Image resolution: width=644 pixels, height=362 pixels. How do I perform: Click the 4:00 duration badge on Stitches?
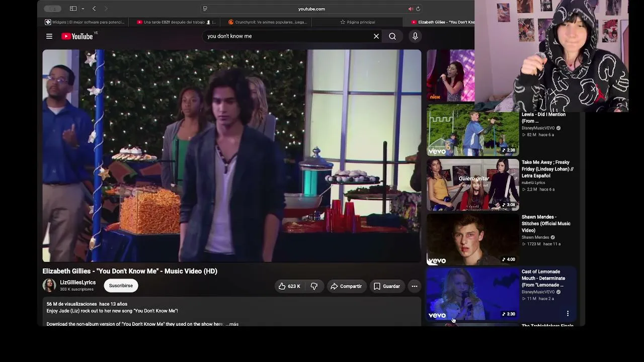tap(509, 259)
